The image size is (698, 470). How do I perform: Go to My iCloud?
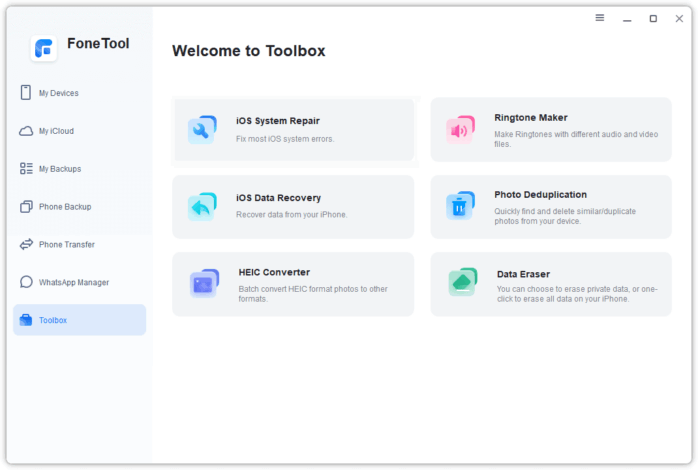coord(79,131)
